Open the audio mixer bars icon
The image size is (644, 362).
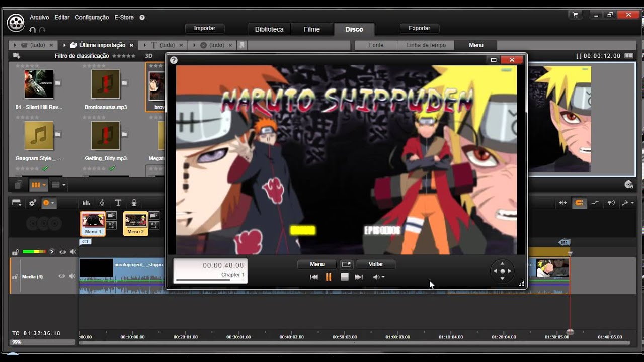[86, 203]
